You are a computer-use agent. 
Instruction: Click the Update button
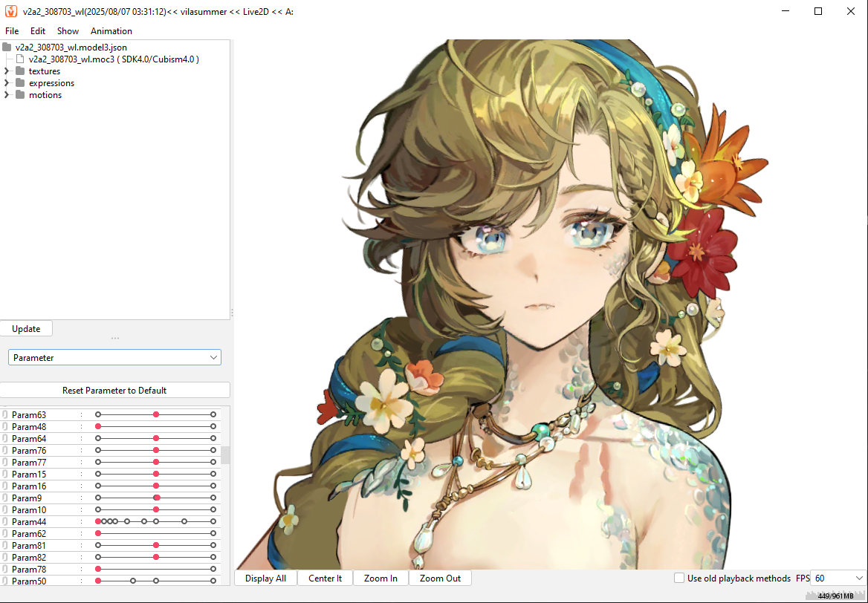[x=26, y=329]
